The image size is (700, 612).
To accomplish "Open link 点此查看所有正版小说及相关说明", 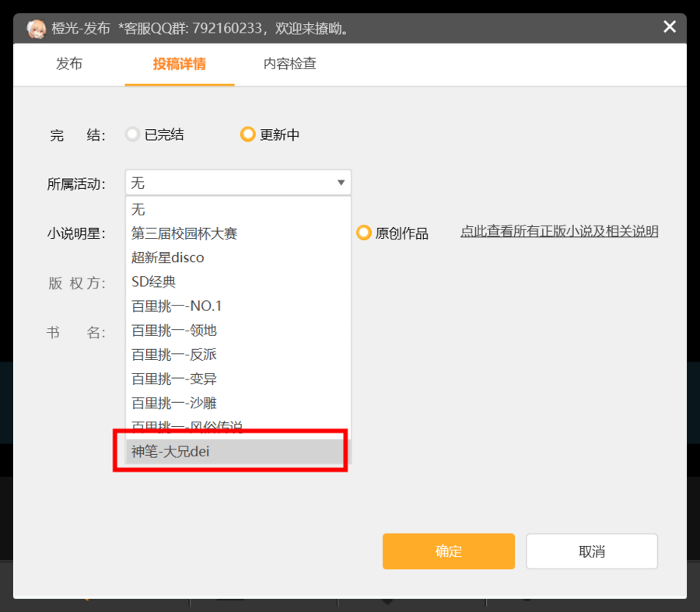I will click(x=559, y=231).
